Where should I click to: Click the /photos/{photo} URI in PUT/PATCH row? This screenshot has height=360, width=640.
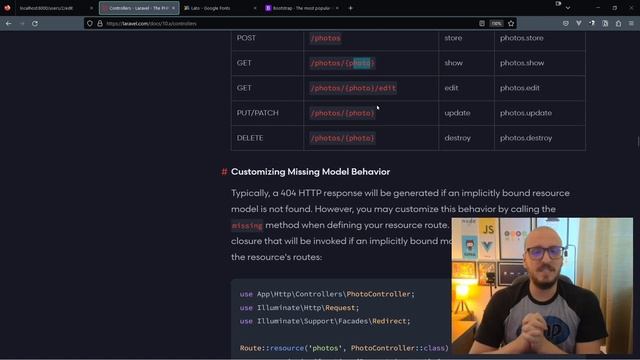click(x=342, y=113)
